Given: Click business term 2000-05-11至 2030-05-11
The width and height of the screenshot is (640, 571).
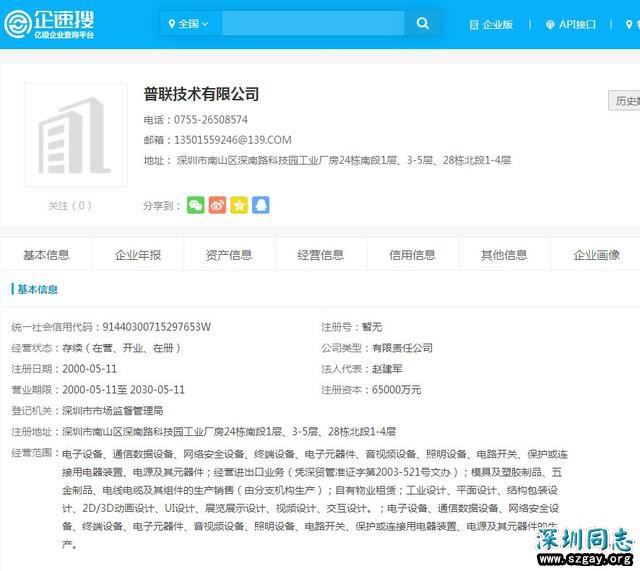Looking at the screenshot, I should 123,390.
